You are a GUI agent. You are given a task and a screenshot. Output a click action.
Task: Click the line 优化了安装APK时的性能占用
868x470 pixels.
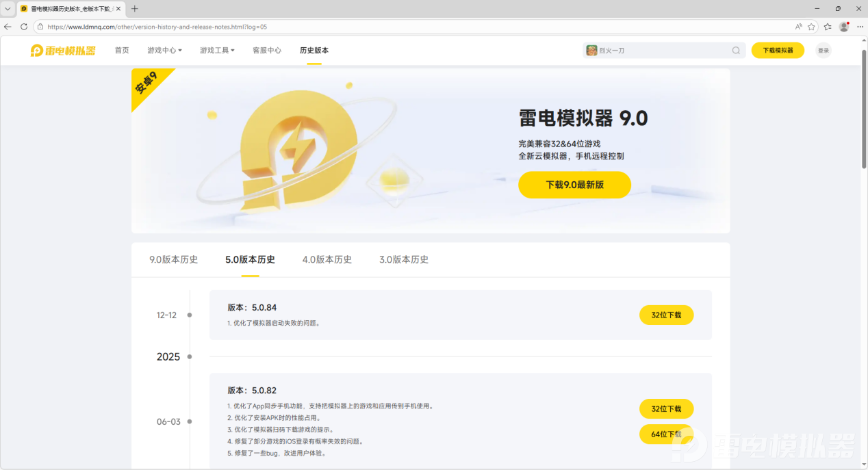274,418
